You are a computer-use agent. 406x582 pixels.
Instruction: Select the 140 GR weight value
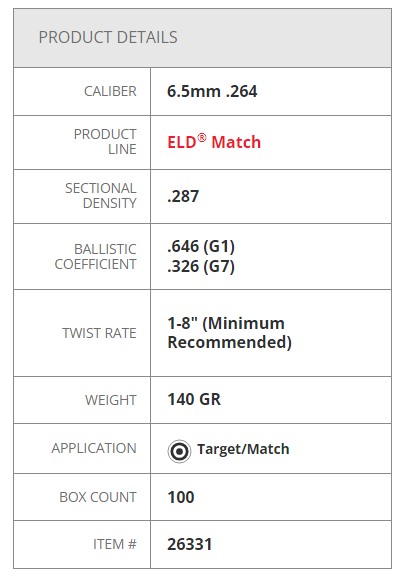click(194, 399)
